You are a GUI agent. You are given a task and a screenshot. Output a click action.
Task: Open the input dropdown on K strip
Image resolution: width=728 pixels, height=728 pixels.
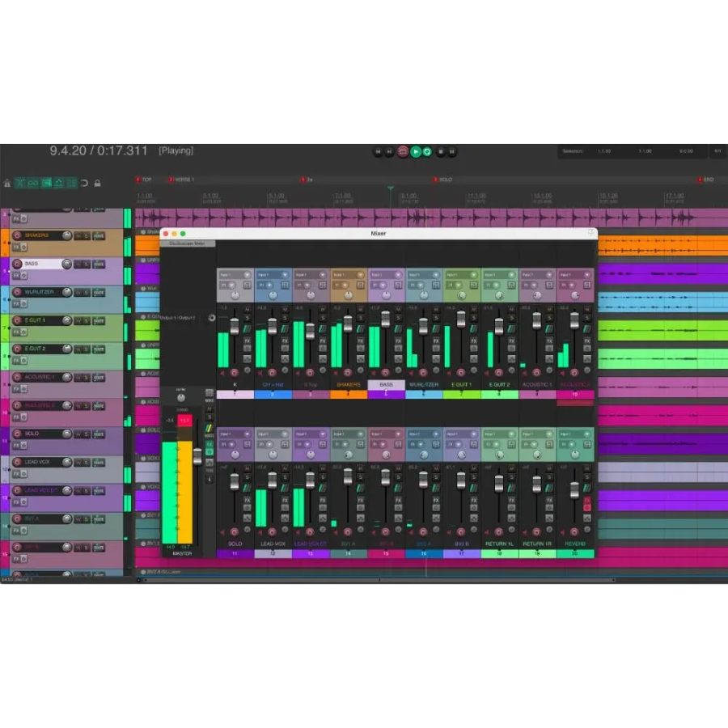235,275
